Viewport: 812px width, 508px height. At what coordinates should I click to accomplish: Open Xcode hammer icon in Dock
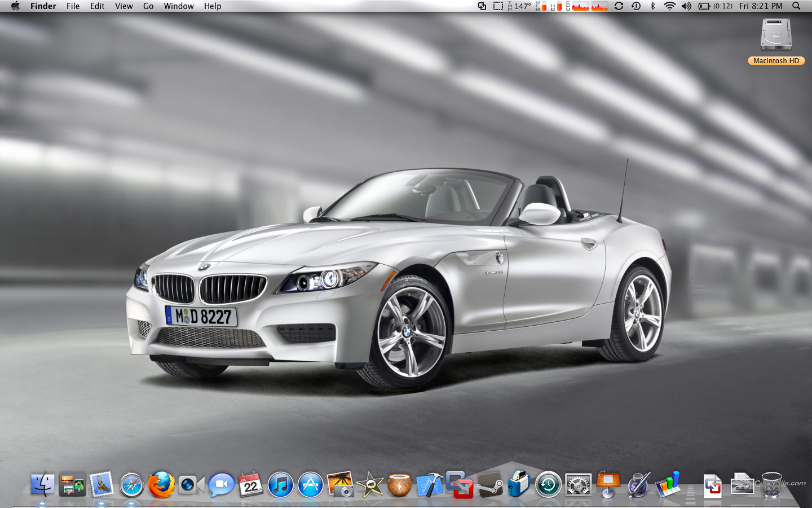tap(430, 485)
